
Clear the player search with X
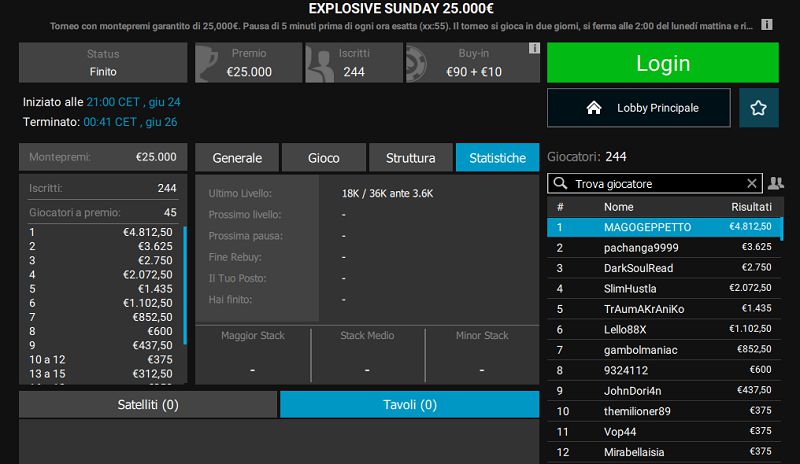tap(752, 183)
